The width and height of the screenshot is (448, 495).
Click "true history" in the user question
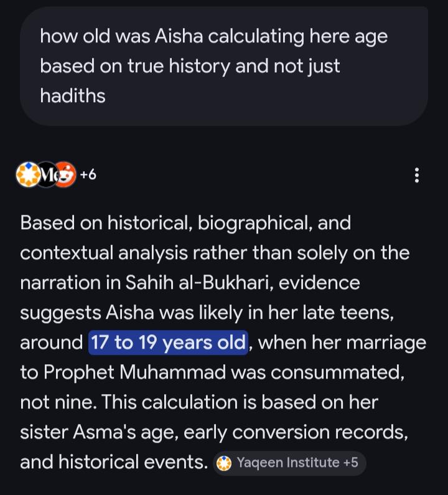click(x=168, y=66)
